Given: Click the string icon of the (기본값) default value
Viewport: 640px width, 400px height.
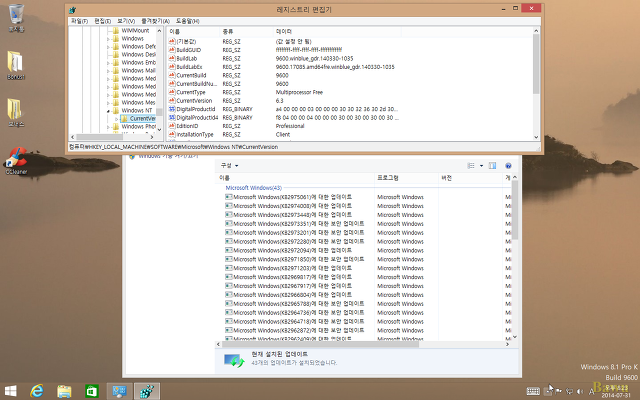Looking at the screenshot, I should [172, 42].
